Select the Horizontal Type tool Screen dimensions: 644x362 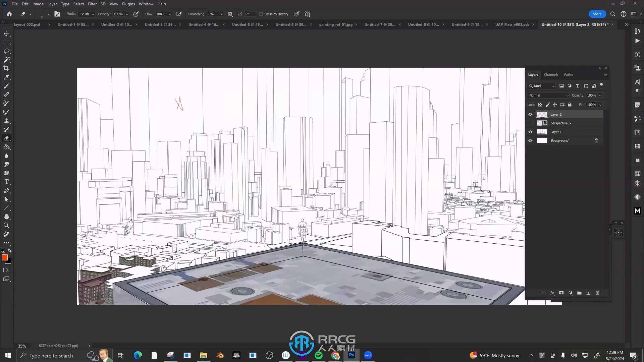(6, 182)
